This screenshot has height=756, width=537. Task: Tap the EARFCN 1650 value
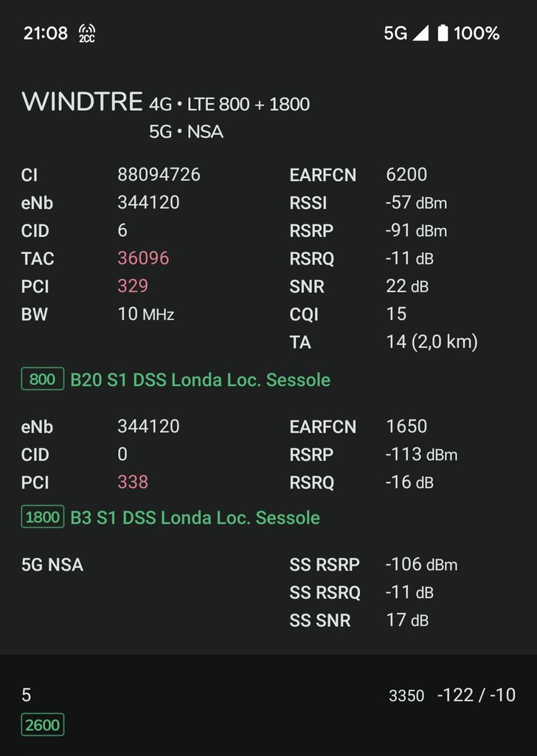[406, 426]
